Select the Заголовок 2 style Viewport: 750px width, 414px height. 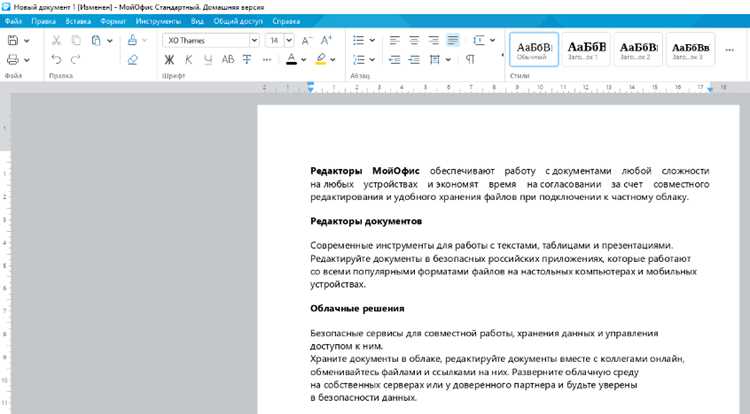(x=638, y=49)
